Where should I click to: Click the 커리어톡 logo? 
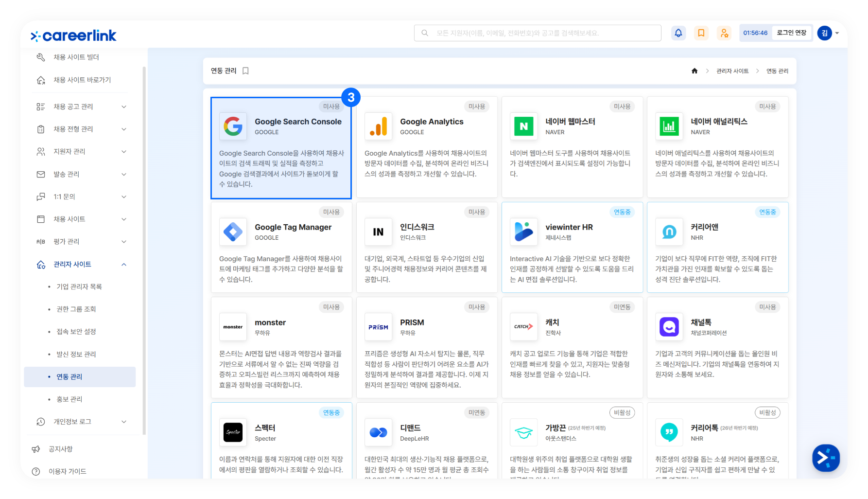point(669,432)
